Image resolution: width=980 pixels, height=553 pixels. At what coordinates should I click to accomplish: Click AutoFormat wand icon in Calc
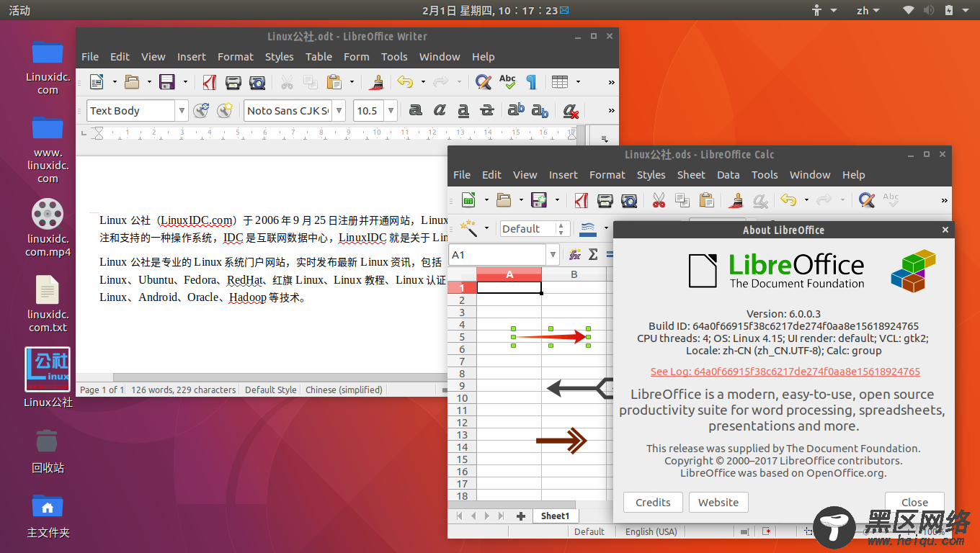[468, 228]
